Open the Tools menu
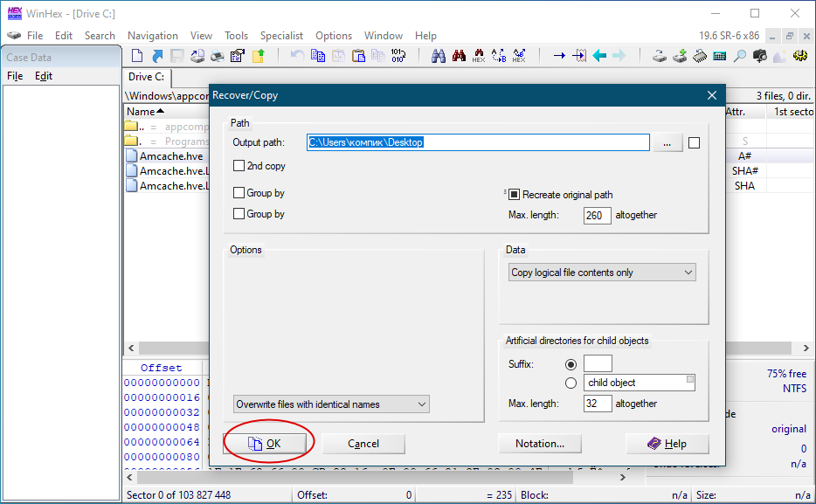Screen dimensions: 816x504 tap(236, 35)
